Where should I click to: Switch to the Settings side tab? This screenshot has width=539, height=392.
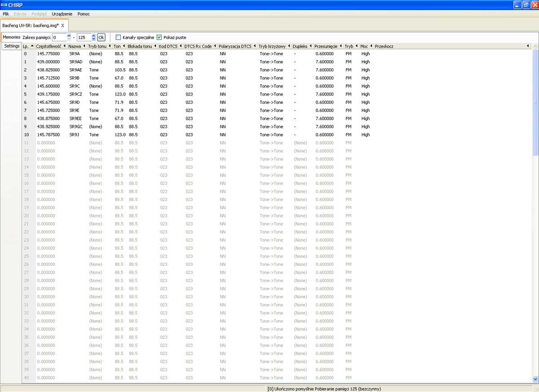point(12,46)
